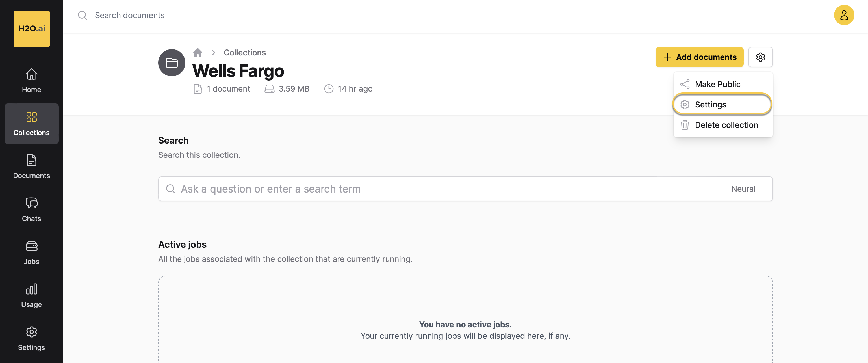Click the H2O.ai logo

tap(31, 29)
